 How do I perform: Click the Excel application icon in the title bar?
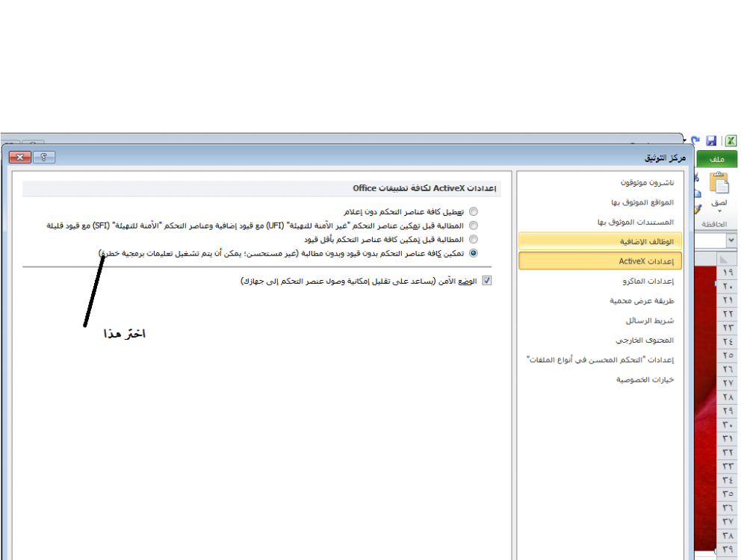(731, 141)
